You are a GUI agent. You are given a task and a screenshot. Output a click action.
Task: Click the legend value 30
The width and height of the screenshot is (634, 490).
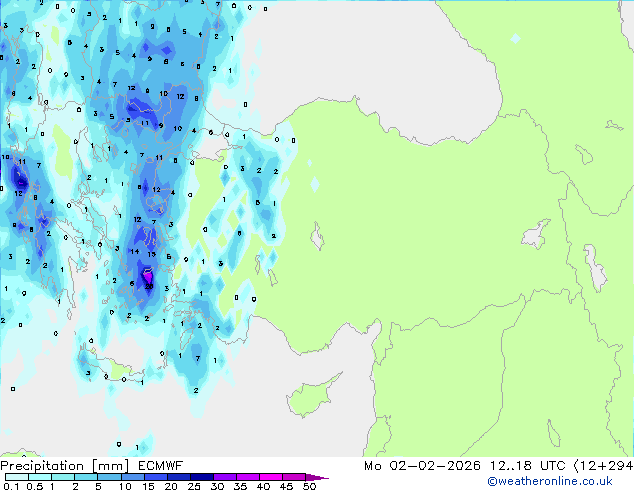pos(217,486)
